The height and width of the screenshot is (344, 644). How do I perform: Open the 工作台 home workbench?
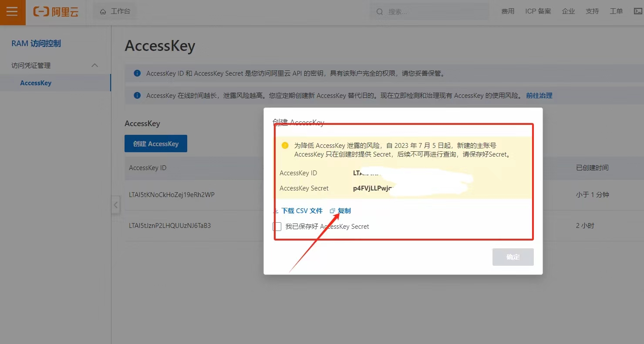pos(115,11)
